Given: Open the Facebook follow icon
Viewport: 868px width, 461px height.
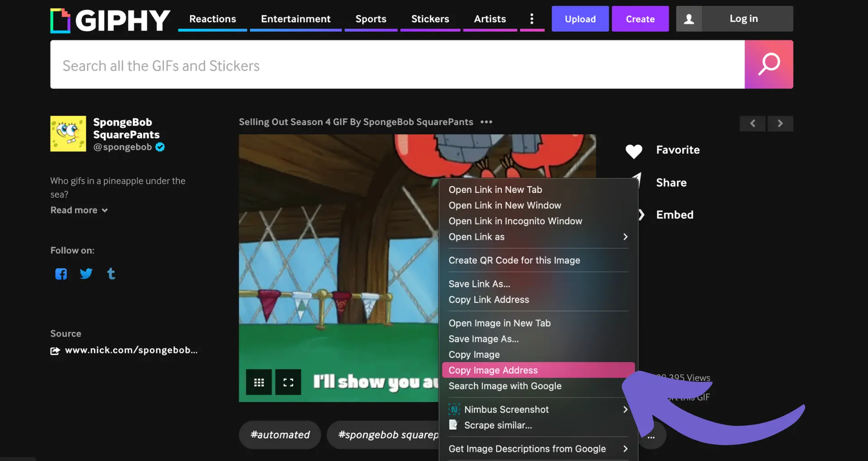Looking at the screenshot, I should 61,274.
